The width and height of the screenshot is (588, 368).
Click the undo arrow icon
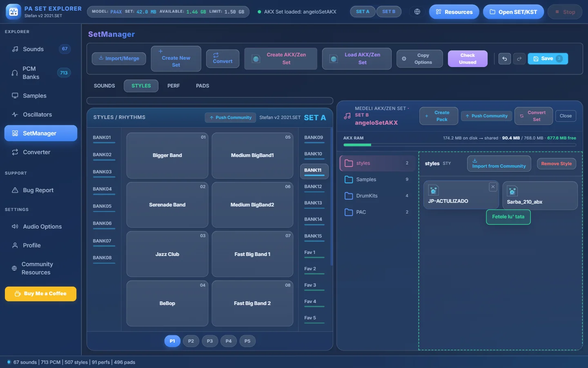504,59
